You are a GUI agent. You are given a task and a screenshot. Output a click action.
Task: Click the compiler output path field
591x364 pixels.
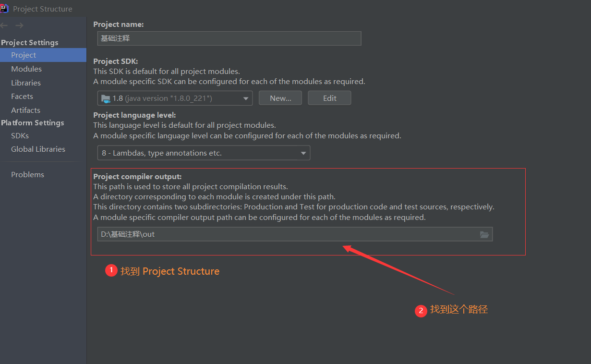click(x=295, y=234)
